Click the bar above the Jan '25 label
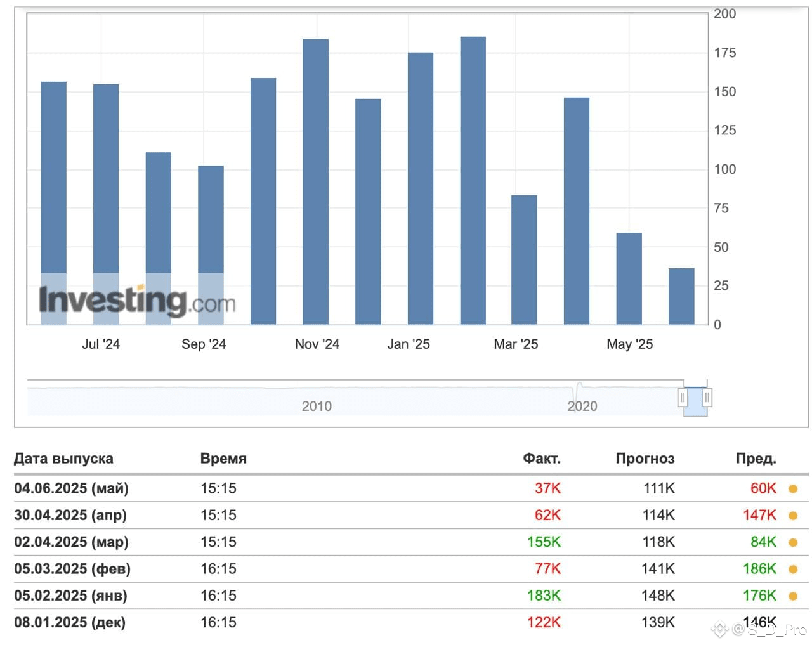812x645 pixels. [x=421, y=188]
